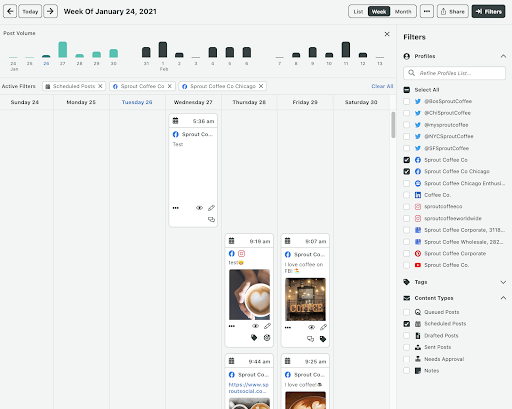The height and width of the screenshot is (409, 512).
Task: Click the Refine Profiles List search field
Action: (x=454, y=73)
